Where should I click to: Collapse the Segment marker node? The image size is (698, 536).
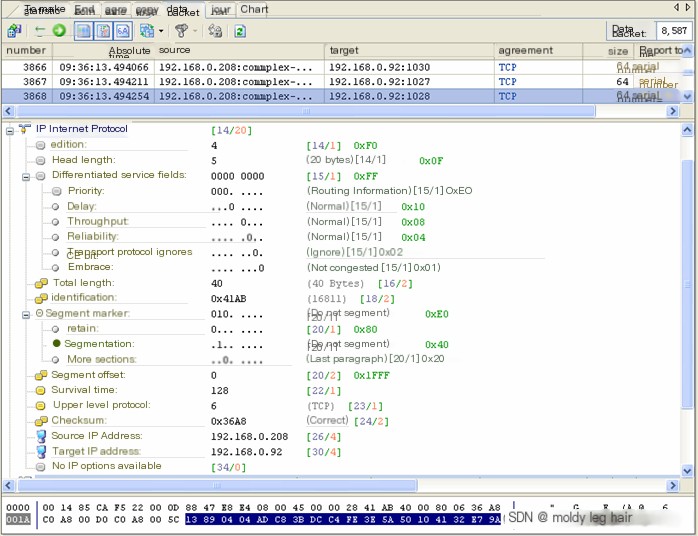click(26, 315)
